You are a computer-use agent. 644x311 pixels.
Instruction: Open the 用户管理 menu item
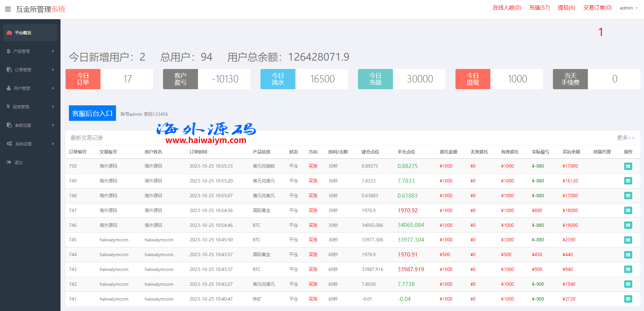click(x=22, y=88)
